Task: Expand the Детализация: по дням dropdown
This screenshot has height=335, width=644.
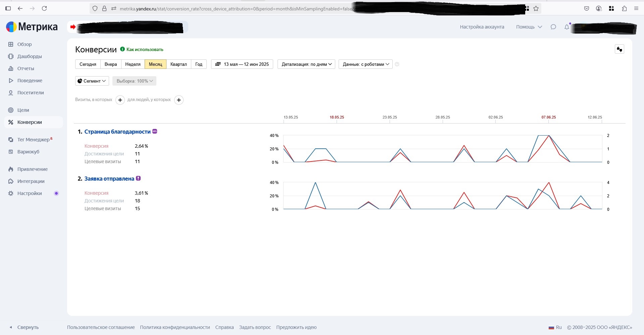Action: pyautogui.click(x=306, y=64)
